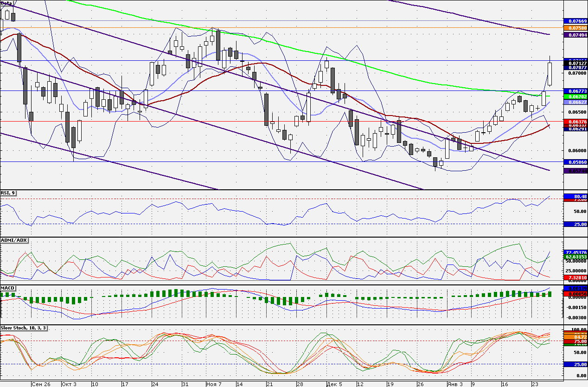This screenshot has width=588, height=387.
Task: Select the Stochastic 84.72 value tag
Action: coord(575,337)
